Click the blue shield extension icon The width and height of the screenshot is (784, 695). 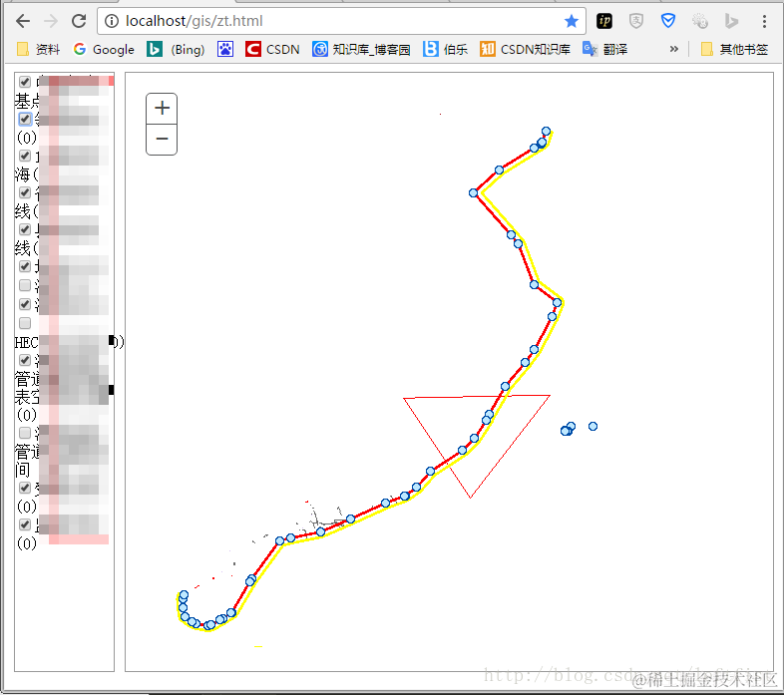coord(668,21)
